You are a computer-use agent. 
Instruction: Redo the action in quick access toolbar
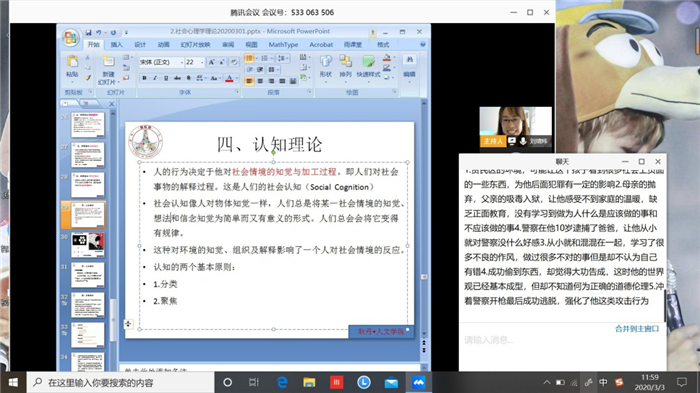coord(113,33)
